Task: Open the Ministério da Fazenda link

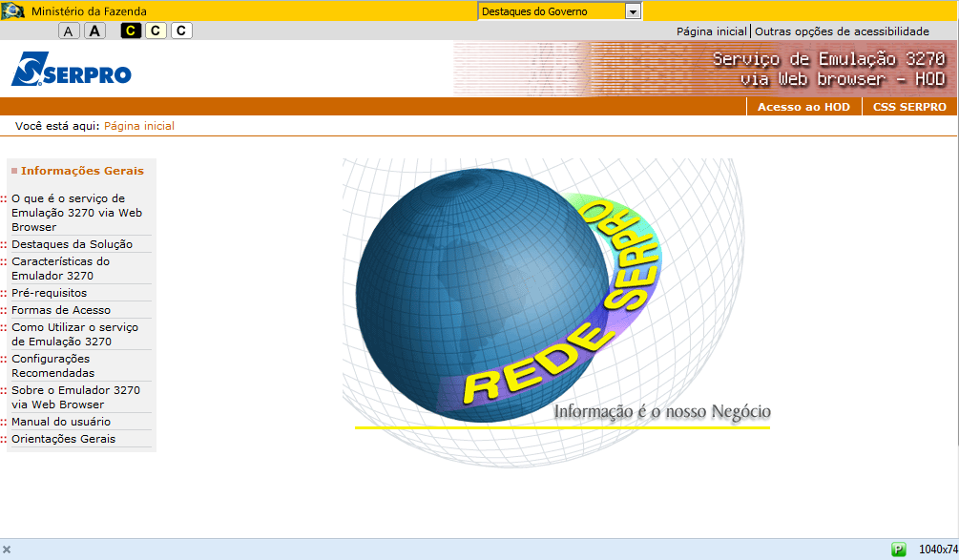Action: pyautogui.click(x=89, y=11)
